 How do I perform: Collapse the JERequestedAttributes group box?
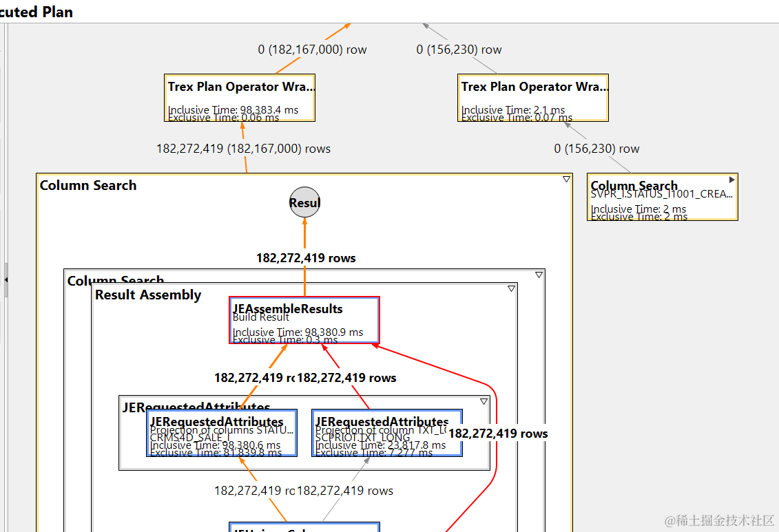tap(484, 401)
